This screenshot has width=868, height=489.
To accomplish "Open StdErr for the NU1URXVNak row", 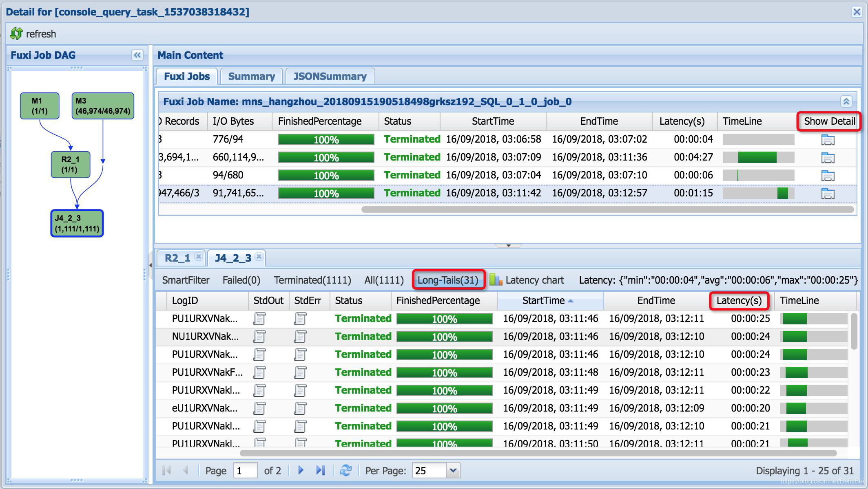I will [300, 337].
